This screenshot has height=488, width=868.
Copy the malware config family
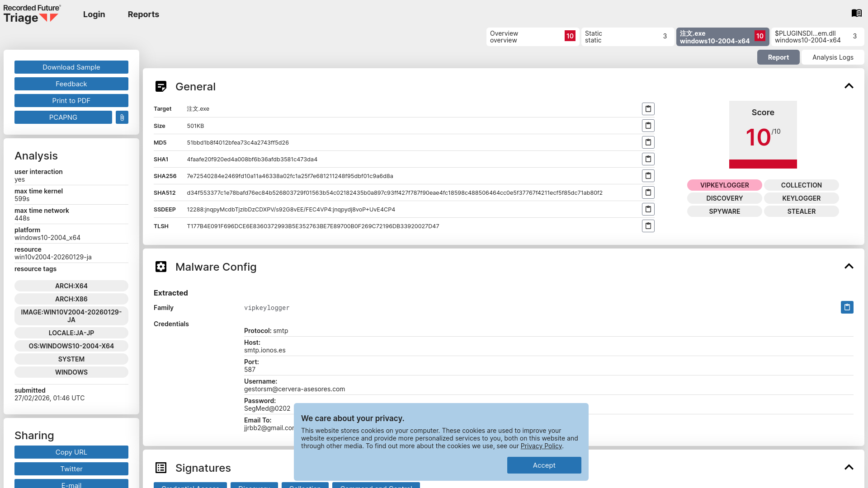(847, 307)
